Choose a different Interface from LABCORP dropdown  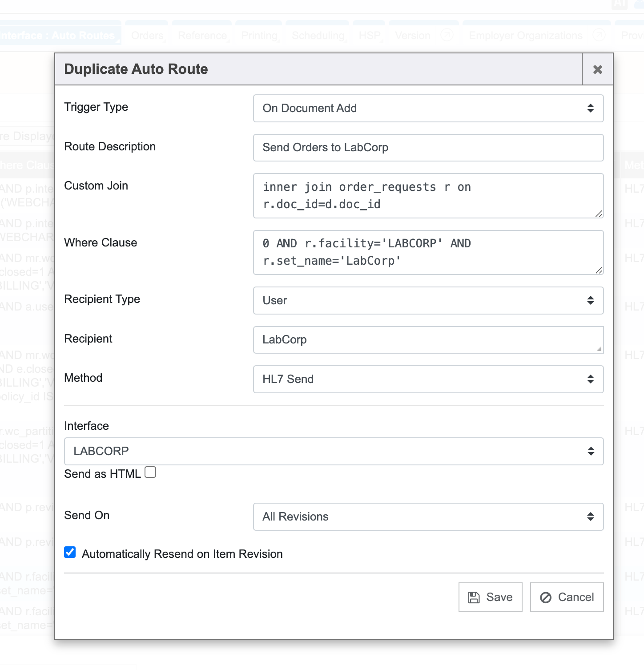tap(334, 452)
